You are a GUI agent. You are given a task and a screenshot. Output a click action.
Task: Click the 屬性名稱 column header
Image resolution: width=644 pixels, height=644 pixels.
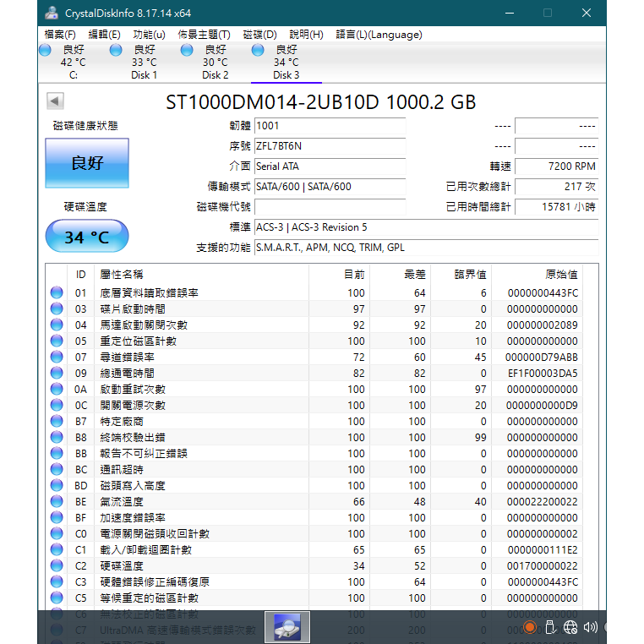202,275
